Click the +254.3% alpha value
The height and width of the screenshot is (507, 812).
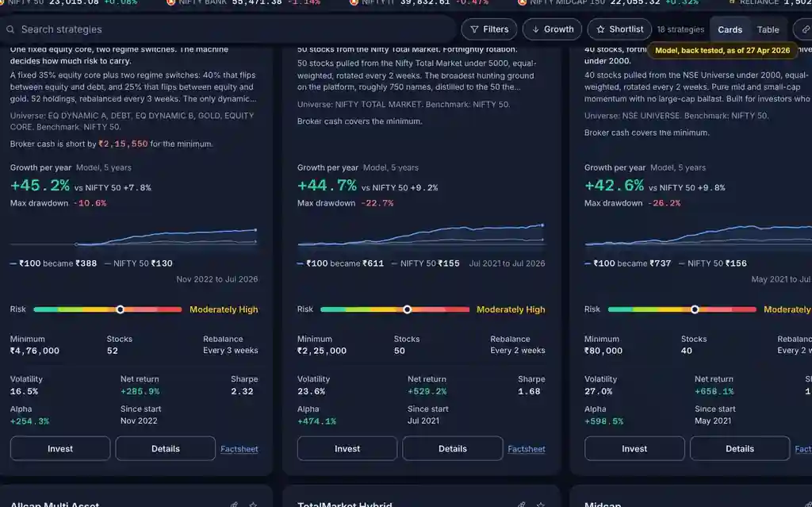(29, 421)
